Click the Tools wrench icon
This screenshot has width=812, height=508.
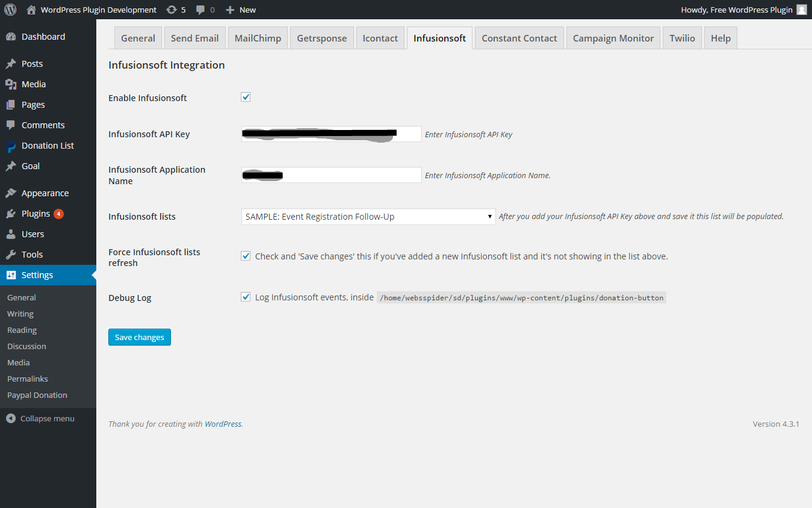point(11,255)
